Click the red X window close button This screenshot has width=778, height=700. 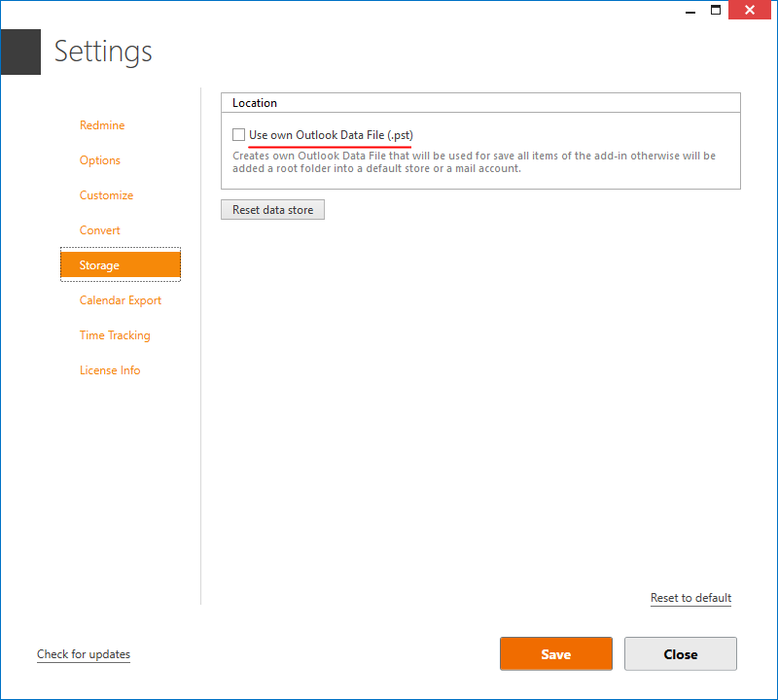[750, 10]
